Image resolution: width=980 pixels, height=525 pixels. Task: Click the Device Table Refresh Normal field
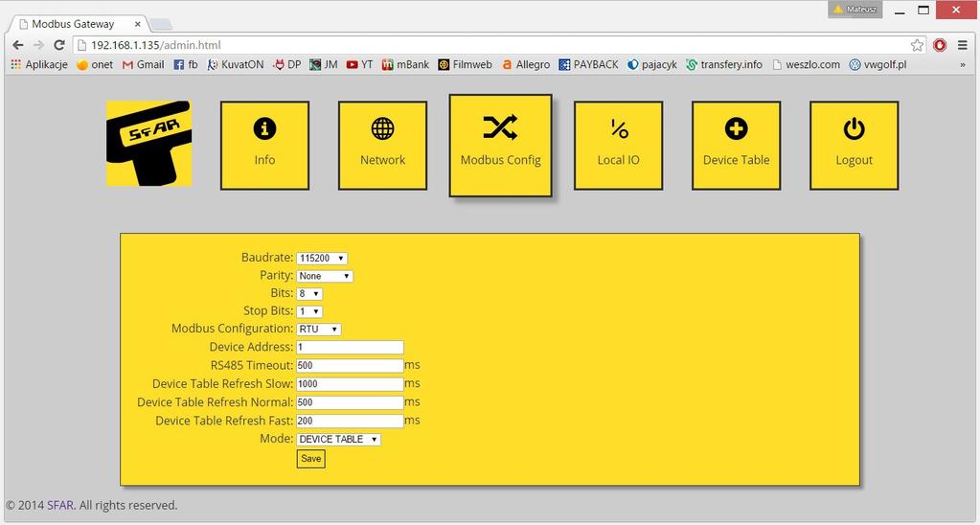coord(350,402)
